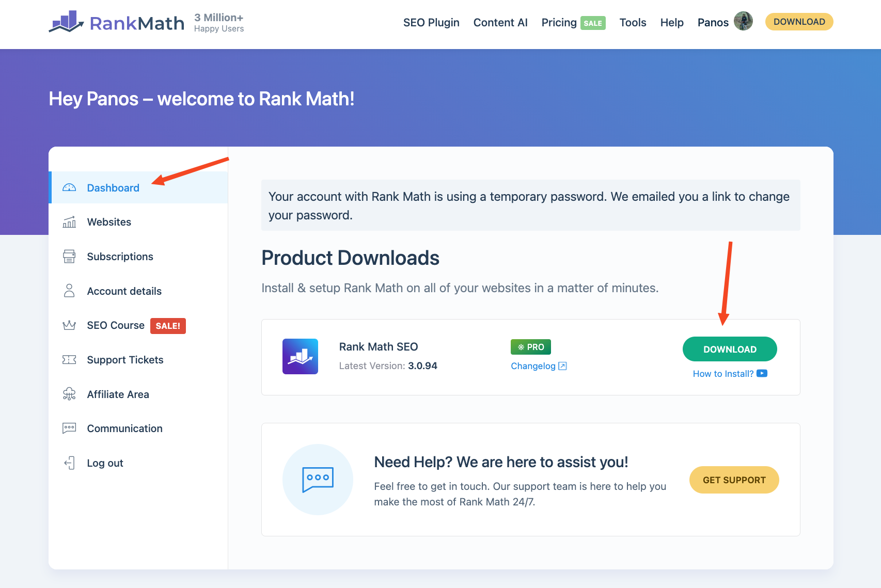Viewport: 881px width, 588px height.
Task: Click the Panos profile avatar
Action: pos(743,21)
